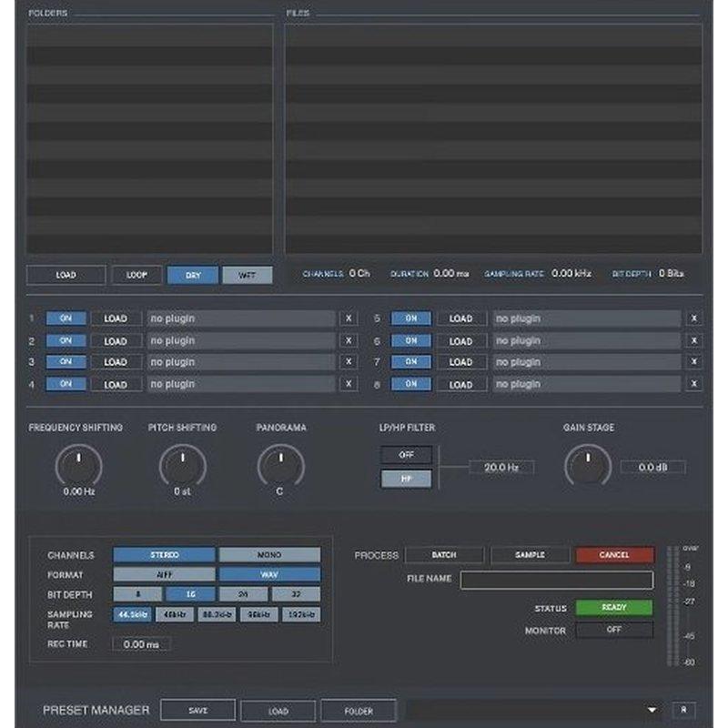This screenshot has height=728, width=728.
Task: Click the FILE NAME input field
Action: [x=557, y=580]
